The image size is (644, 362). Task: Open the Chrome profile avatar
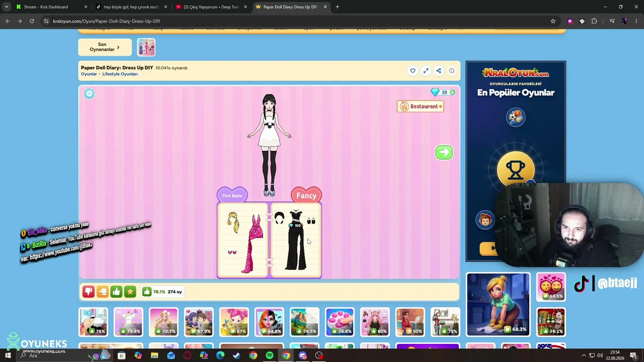click(624, 21)
